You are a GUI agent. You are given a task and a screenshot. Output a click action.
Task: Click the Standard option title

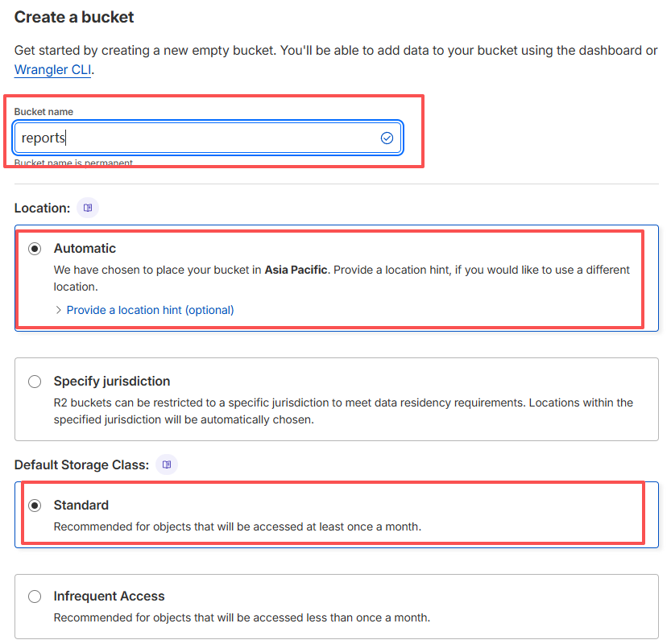coord(81,505)
